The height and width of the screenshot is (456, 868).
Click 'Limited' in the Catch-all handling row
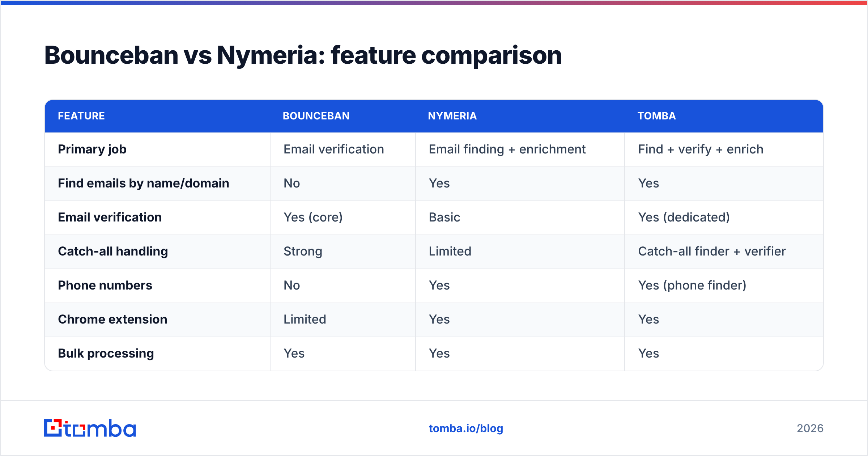click(x=450, y=251)
